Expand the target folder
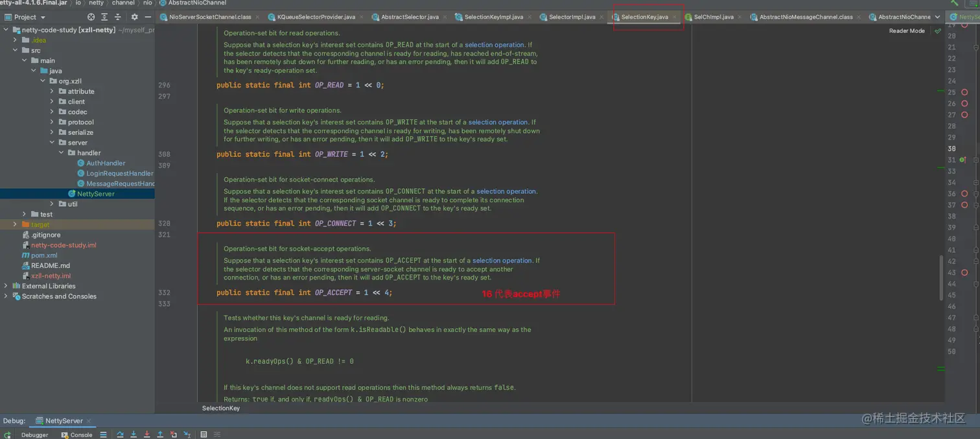The image size is (980, 439). click(x=16, y=224)
